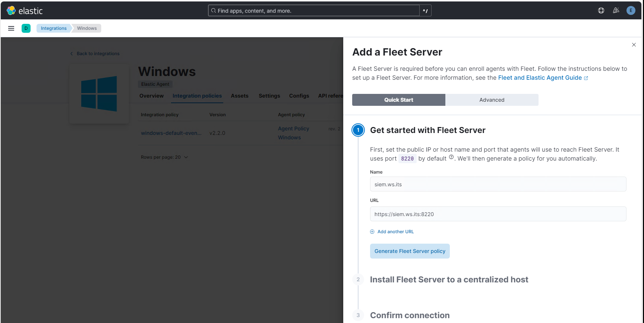Open the user profile avatar E

[631, 10]
